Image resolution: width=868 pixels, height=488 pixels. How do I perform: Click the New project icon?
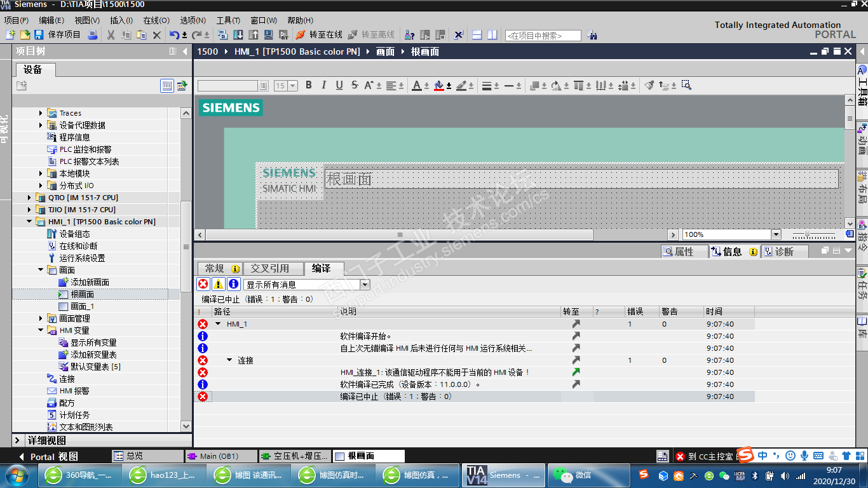point(10,35)
